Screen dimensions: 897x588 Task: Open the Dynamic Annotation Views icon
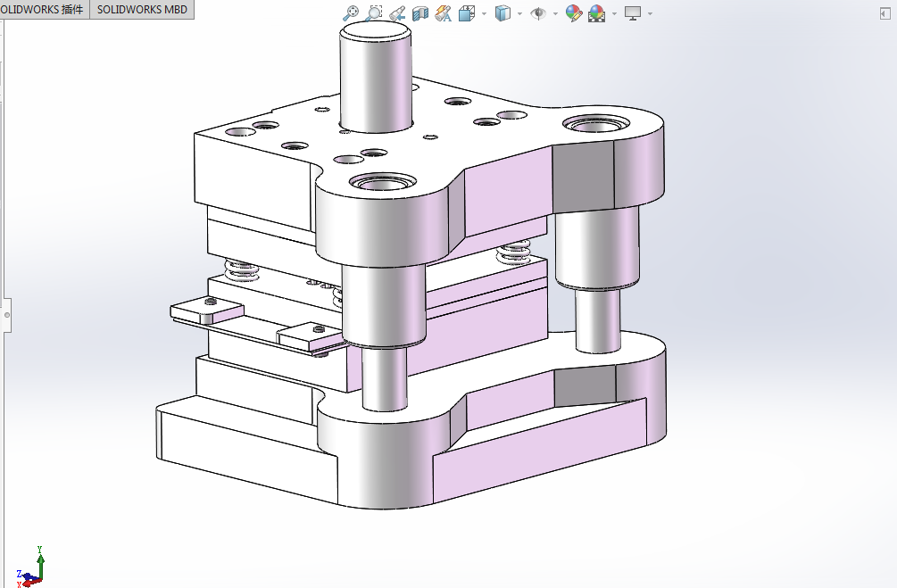(444, 13)
